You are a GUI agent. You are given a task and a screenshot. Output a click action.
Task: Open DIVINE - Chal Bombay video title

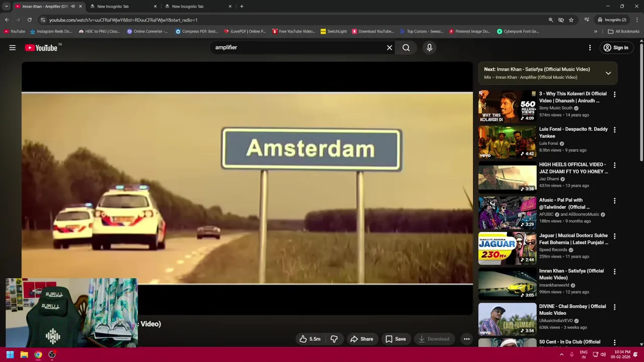pos(573,310)
